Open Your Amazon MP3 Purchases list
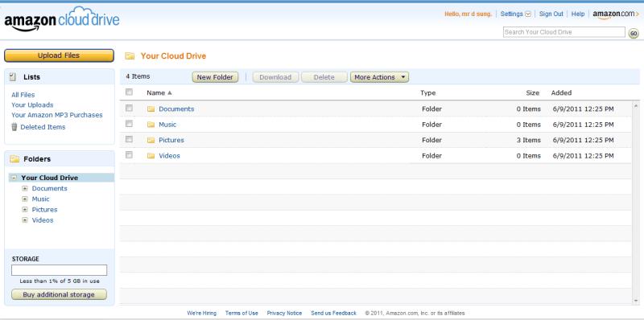The image size is (644, 320). point(57,115)
